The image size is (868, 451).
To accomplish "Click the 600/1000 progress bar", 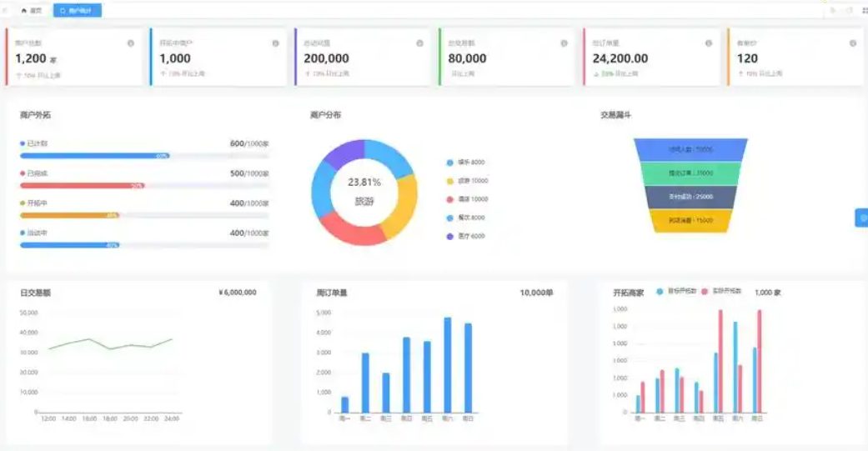I will pos(144,156).
